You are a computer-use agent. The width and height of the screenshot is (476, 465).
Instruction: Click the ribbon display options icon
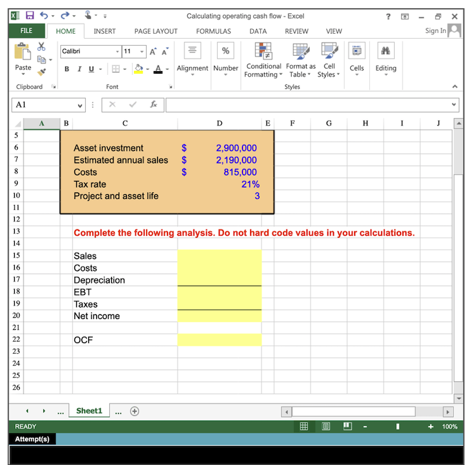click(x=405, y=17)
